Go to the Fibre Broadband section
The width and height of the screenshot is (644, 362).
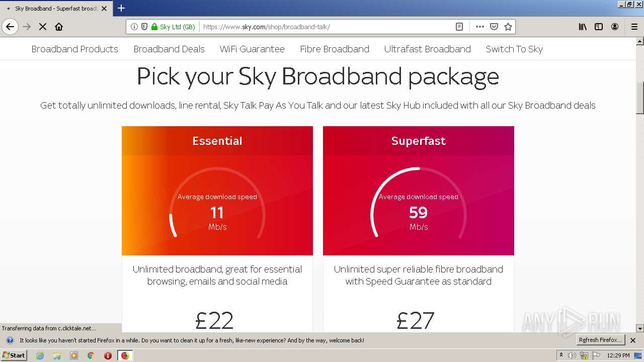click(x=335, y=49)
